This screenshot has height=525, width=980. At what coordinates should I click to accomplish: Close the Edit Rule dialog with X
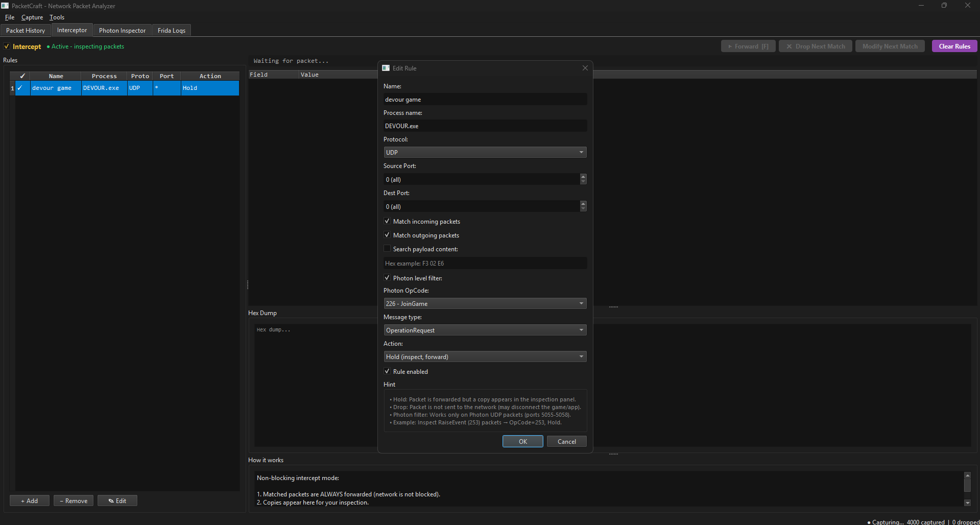click(585, 68)
